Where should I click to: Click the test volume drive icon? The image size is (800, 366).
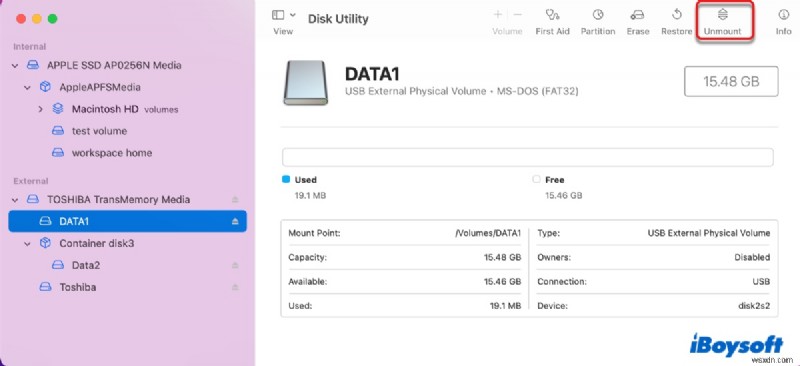click(x=58, y=131)
